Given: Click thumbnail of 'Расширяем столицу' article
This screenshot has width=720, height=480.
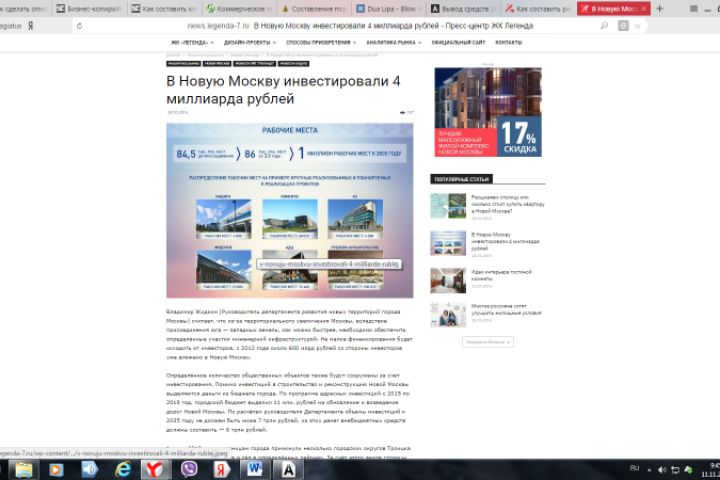Looking at the screenshot, I should coord(448,205).
